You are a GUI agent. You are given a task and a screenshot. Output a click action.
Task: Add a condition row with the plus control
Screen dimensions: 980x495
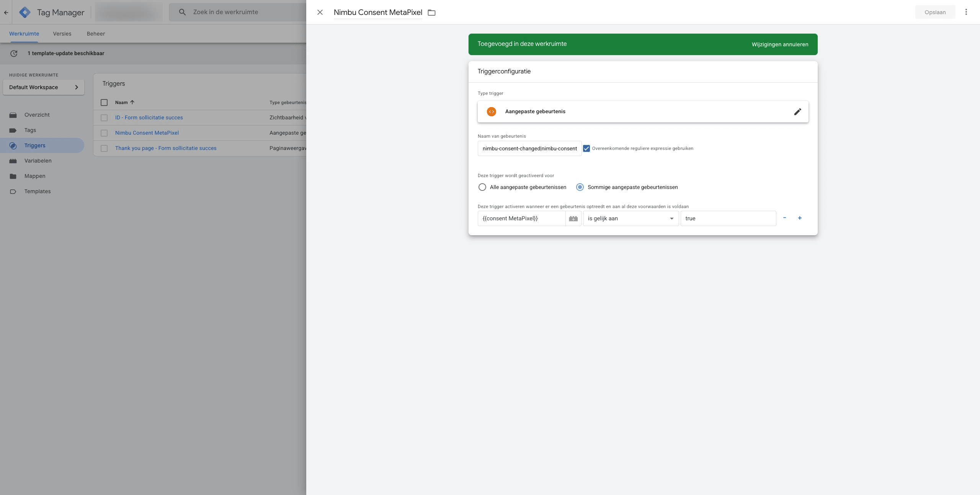[x=800, y=218]
